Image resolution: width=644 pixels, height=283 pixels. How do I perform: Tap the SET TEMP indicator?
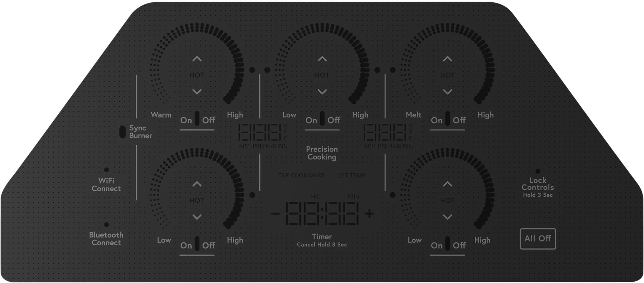tap(352, 176)
